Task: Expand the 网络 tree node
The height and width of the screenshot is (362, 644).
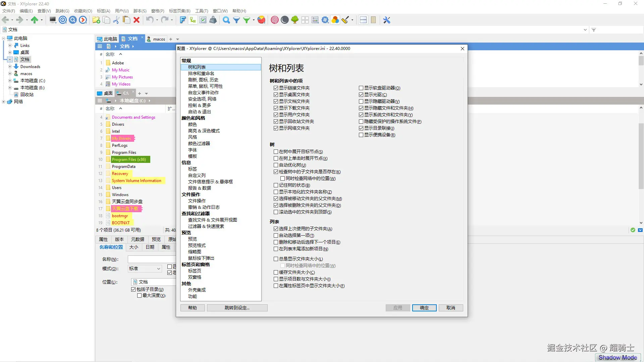Action: coord(3,102)
